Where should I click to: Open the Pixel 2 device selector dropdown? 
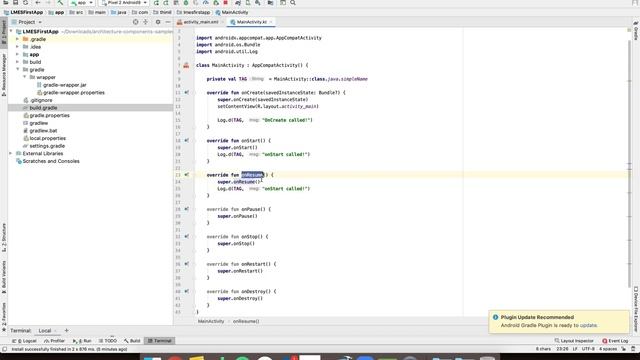(x=124, y=3)
